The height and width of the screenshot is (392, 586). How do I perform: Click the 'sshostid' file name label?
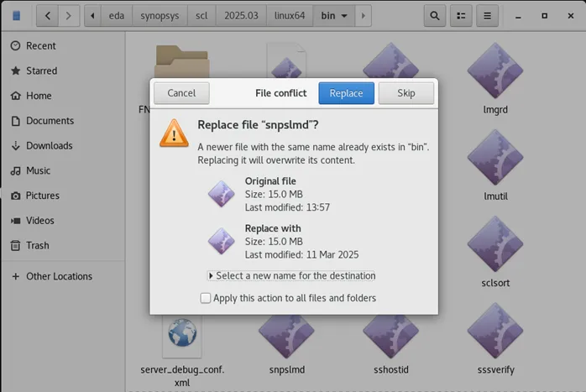391,369
